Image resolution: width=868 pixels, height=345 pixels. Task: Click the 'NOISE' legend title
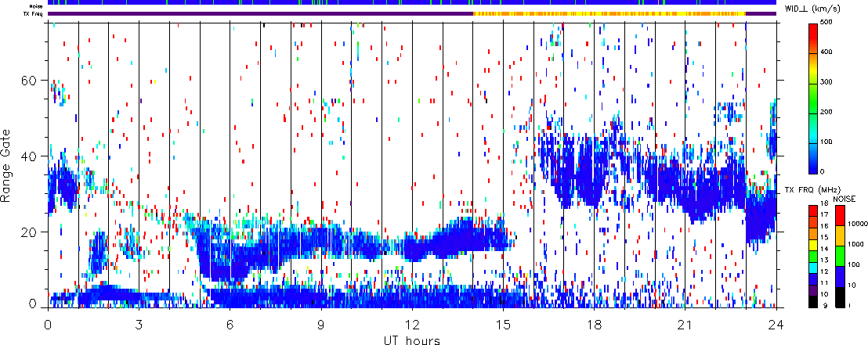tap(843, 200)
